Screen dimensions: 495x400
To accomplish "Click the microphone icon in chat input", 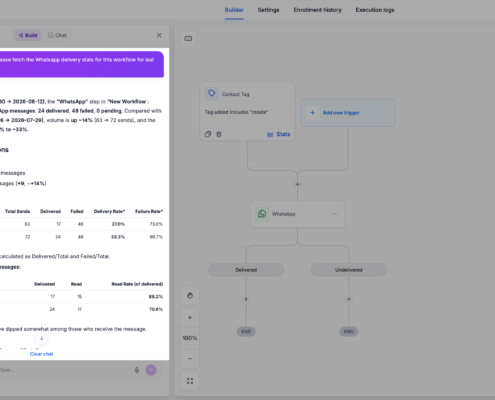I will click(x=137, y=370).
